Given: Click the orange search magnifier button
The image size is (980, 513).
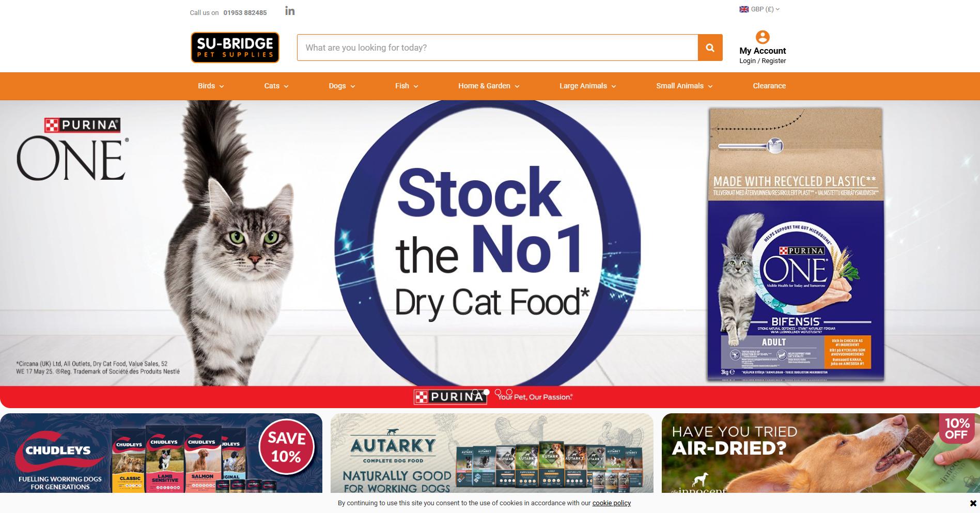Looking at the screenshot, I should point(710,48).
